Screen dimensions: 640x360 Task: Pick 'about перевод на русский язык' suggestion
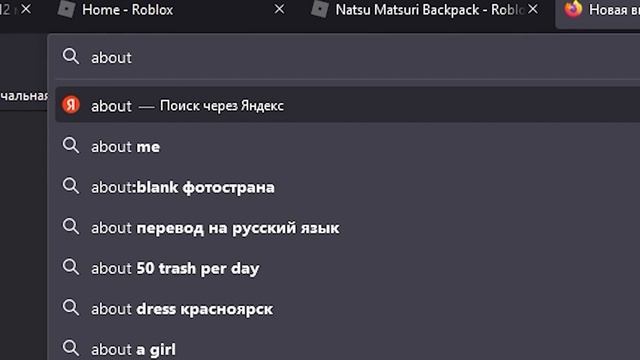pos(348,228)
